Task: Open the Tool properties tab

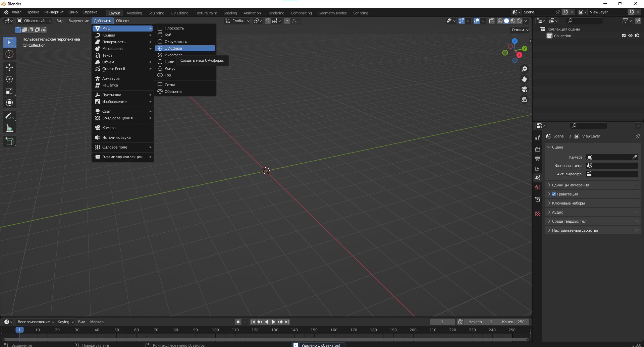Action: pyautogui.click(x=538, y=137)
